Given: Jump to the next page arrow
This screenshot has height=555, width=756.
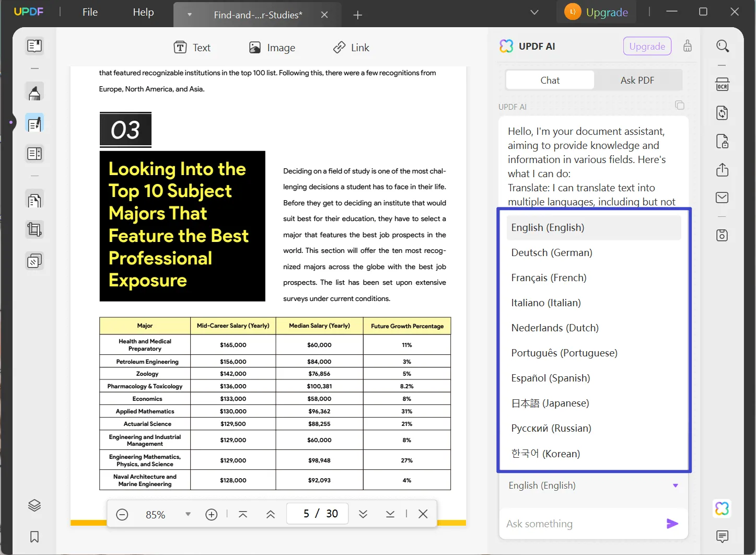Looking at the screenshot, I should pyautogui.click(x=363, y=514).
